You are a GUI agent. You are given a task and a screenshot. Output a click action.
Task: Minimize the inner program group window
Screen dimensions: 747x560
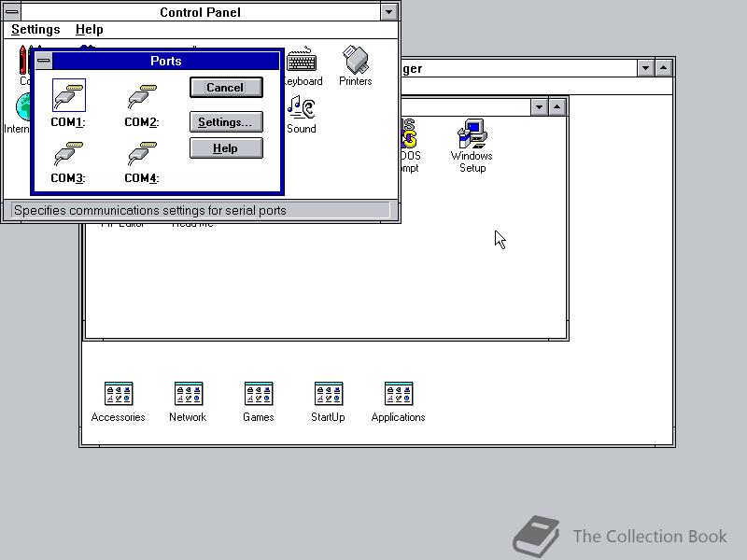[539, 107]
